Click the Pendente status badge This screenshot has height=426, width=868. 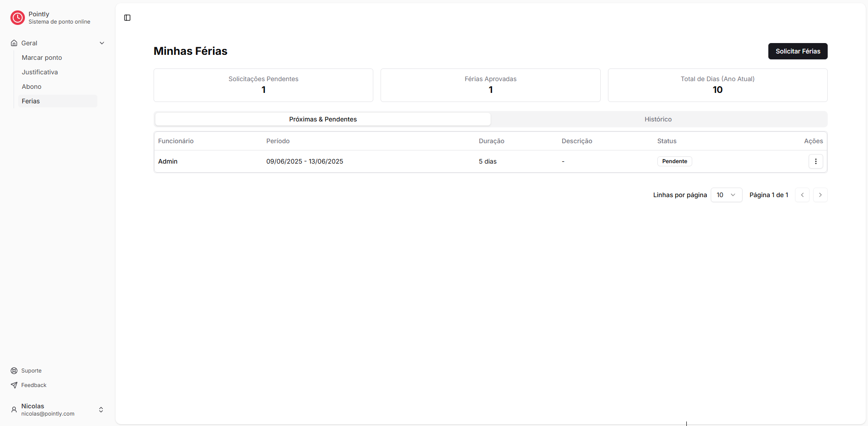click(x=674, y=161)
